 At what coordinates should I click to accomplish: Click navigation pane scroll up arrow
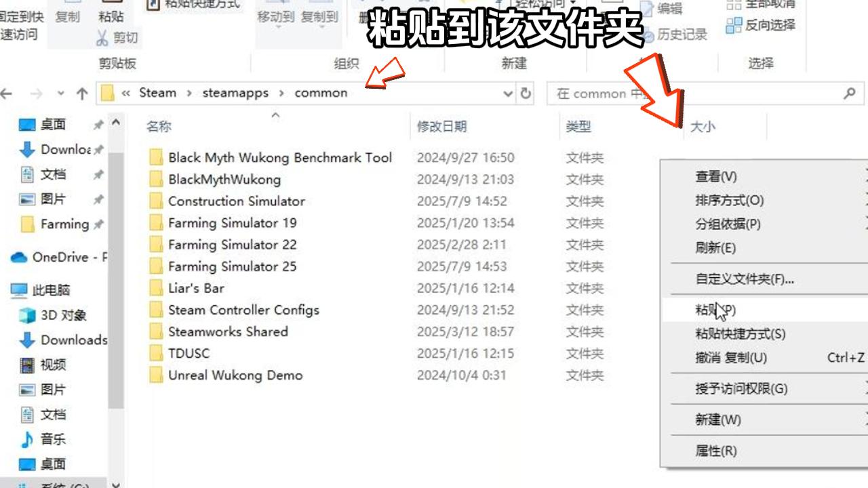click(116, 123)
